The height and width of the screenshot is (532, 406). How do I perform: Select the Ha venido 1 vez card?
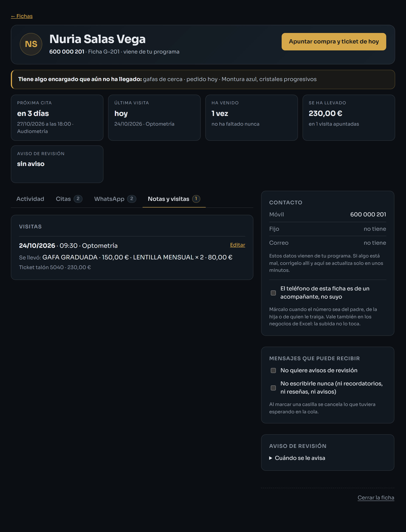point(251,117)
